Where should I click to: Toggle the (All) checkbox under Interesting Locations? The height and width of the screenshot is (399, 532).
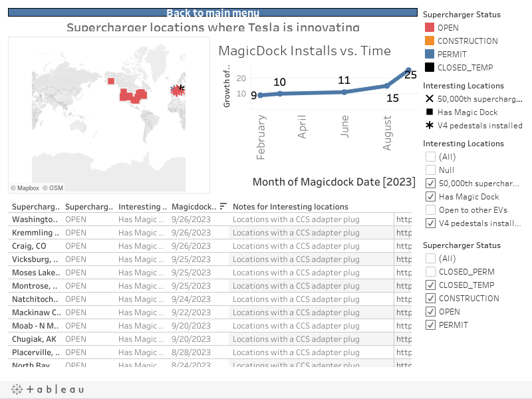pos(430,157)
